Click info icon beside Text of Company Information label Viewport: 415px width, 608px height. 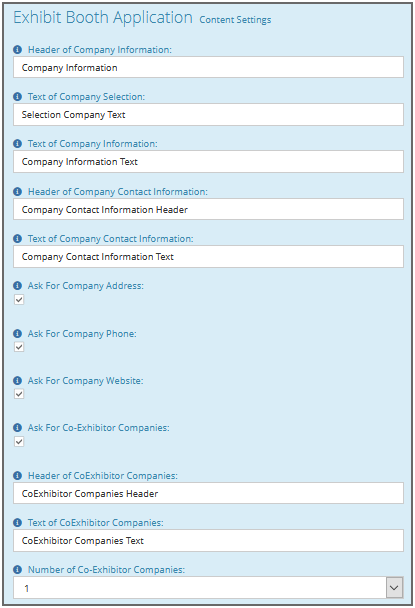click(17, 143)
